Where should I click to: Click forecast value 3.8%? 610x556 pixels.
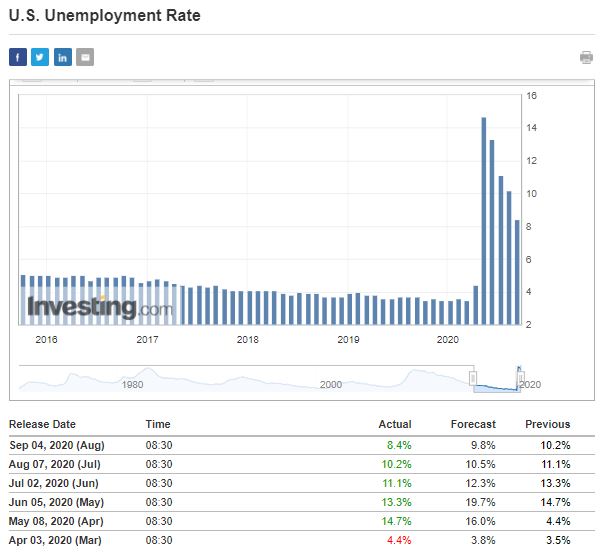(483, 540)
